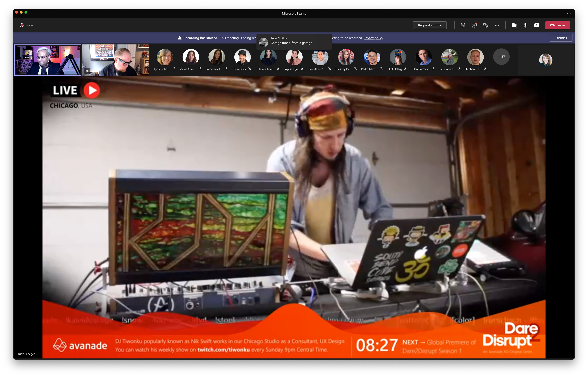Mute the microphone
Image resolution: width=588 pixels, height=377 pixels.
[525, 25]
